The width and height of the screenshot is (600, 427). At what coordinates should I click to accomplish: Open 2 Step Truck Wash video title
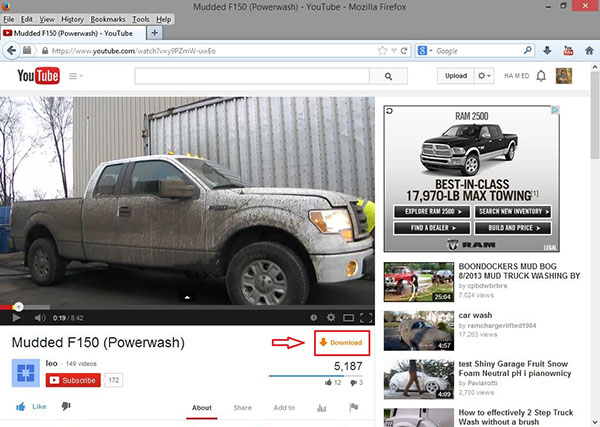tap(515, 417)
